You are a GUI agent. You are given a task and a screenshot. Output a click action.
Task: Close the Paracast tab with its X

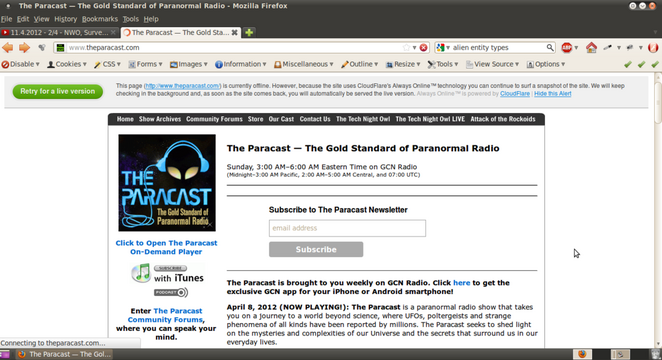(234, 32)
